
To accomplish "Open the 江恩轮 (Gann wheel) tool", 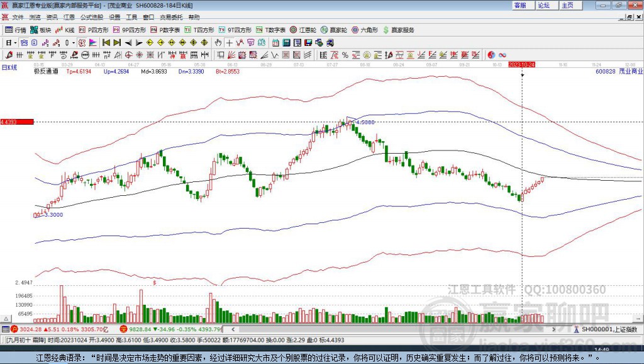I will [x=304, y=30].
